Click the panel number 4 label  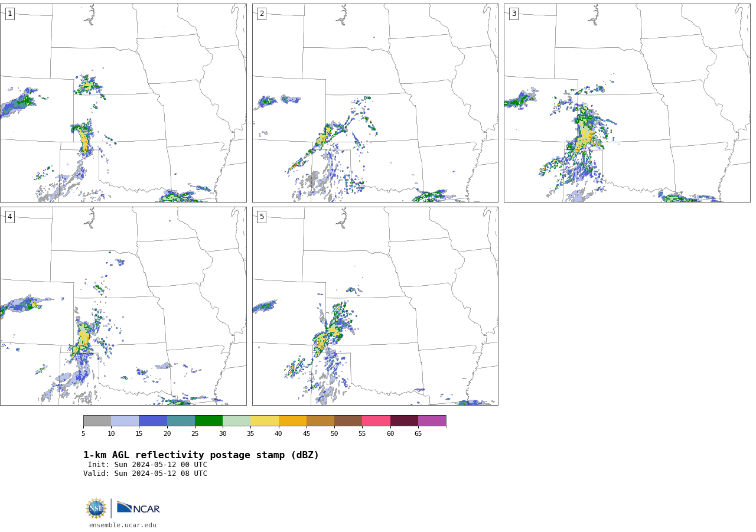(9, 217)
